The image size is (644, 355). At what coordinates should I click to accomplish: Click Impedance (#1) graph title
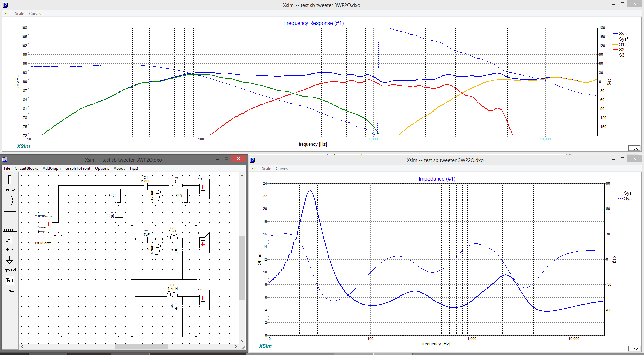click(x=437, y=179)
